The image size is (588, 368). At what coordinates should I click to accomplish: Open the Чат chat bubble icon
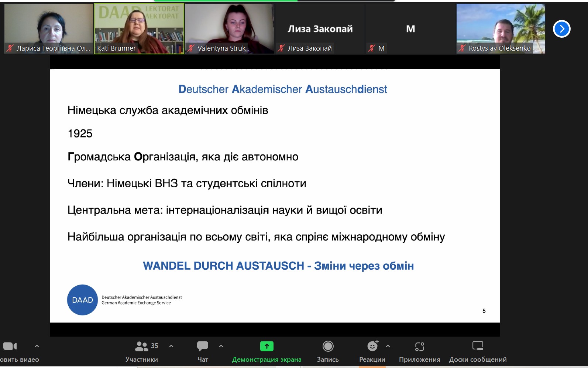point(203,346)
